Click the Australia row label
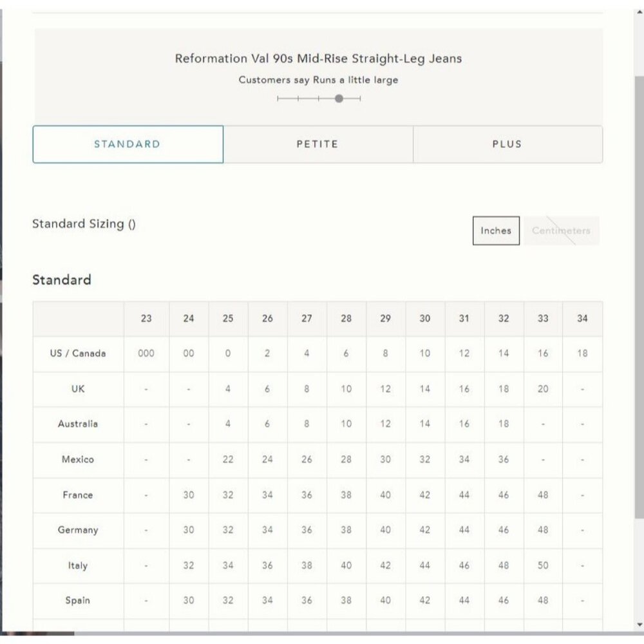 coord(78,424)
